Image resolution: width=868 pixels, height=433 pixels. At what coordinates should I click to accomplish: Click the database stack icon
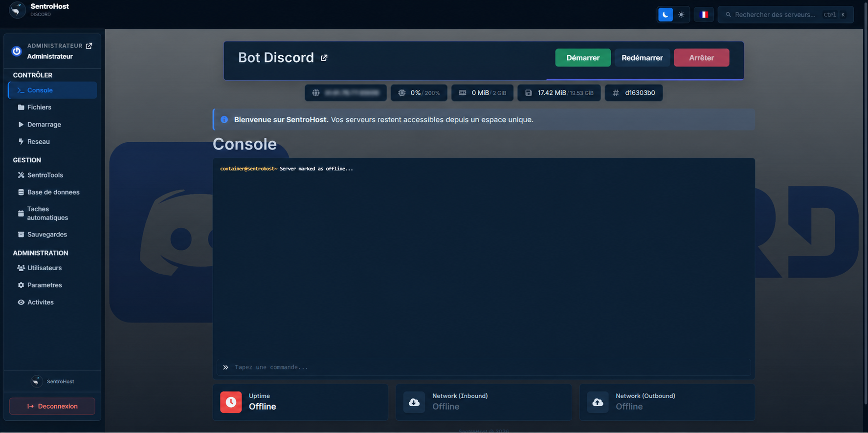coord(21,192)
